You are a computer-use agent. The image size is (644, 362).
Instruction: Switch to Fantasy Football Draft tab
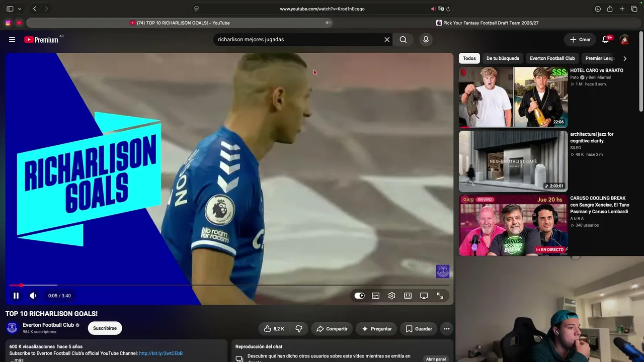(487, 23)
